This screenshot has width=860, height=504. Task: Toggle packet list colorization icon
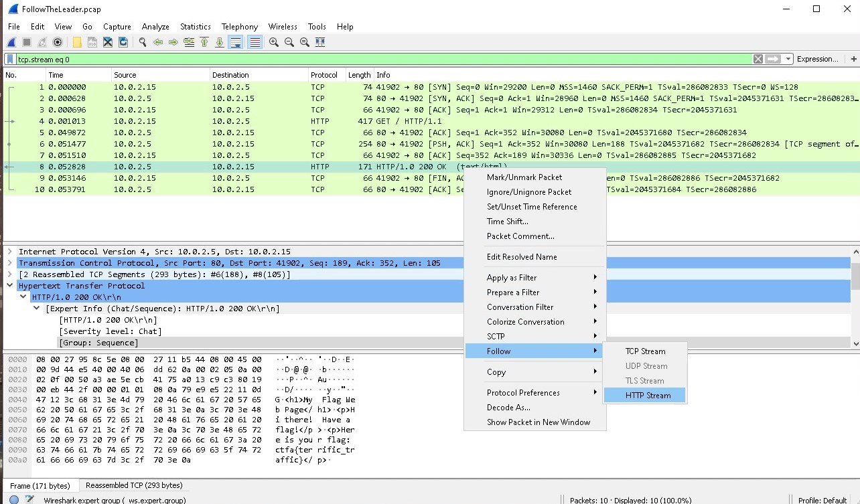click(x=255, y=42)
